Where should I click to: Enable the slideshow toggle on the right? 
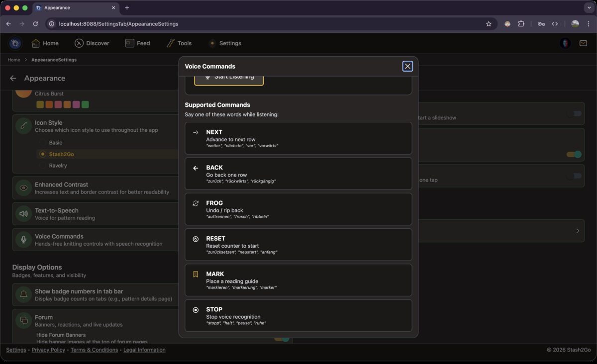click(575, 113)
